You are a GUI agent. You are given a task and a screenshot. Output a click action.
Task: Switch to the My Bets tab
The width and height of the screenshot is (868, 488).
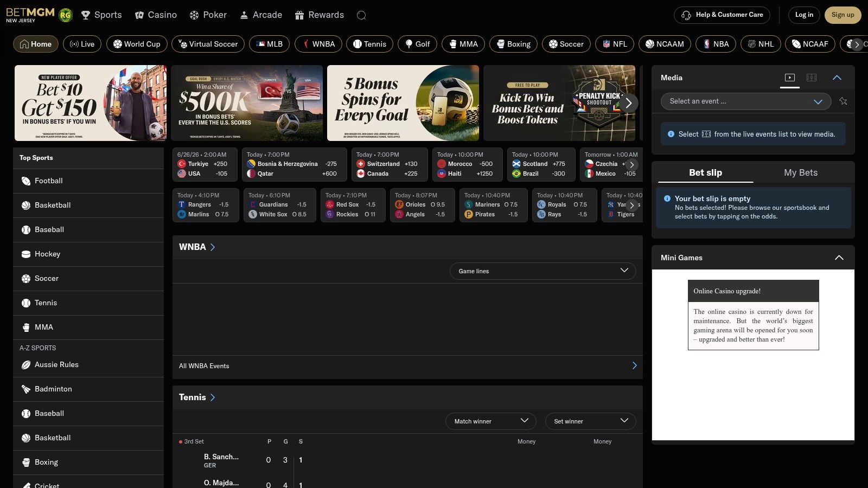tap(801, 172)
